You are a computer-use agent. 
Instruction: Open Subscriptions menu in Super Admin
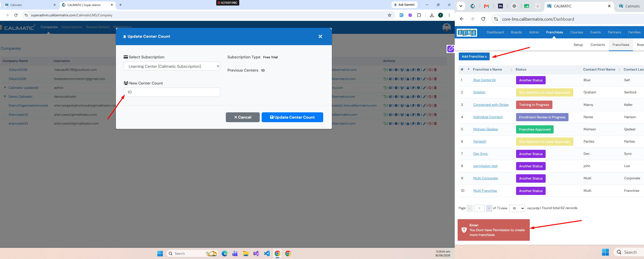pyautogui.click(x=72, y=27)
